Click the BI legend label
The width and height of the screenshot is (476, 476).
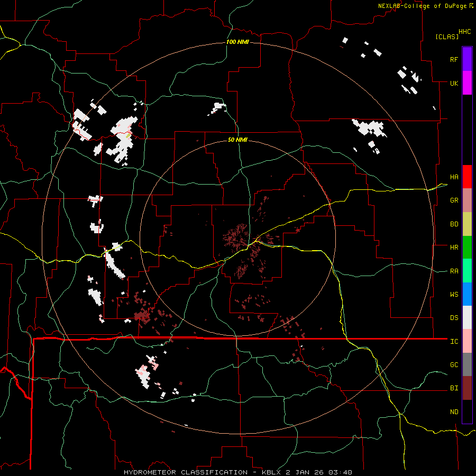(454, 388)
